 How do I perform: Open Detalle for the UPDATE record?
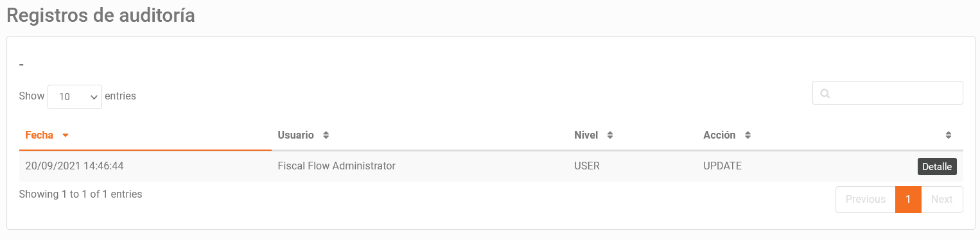coord(937,166)
